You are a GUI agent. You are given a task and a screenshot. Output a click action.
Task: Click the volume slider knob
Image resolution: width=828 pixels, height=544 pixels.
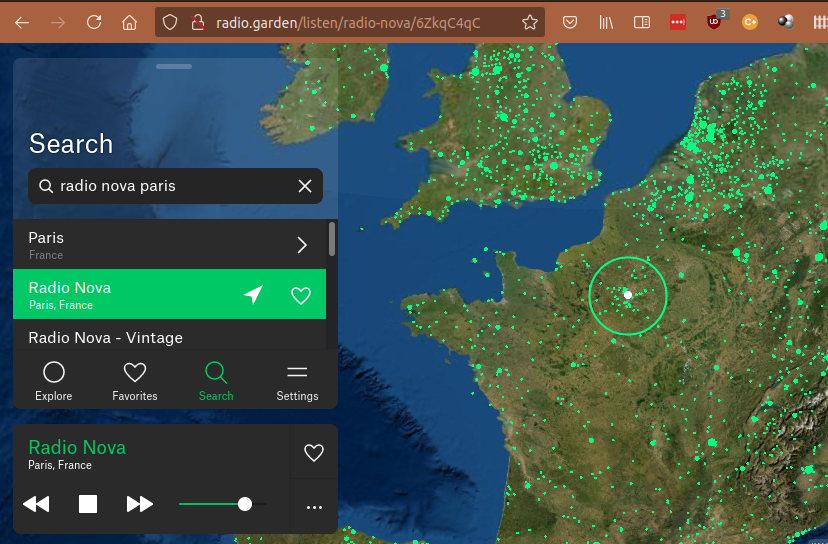pyautogui.click(x=244, y=504)
